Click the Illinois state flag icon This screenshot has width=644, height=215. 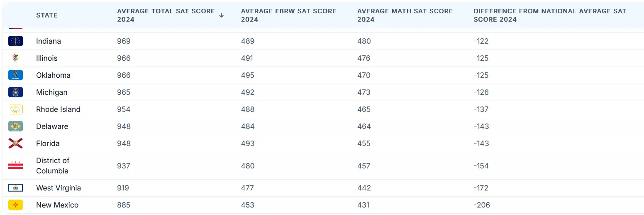click(15, 58)
